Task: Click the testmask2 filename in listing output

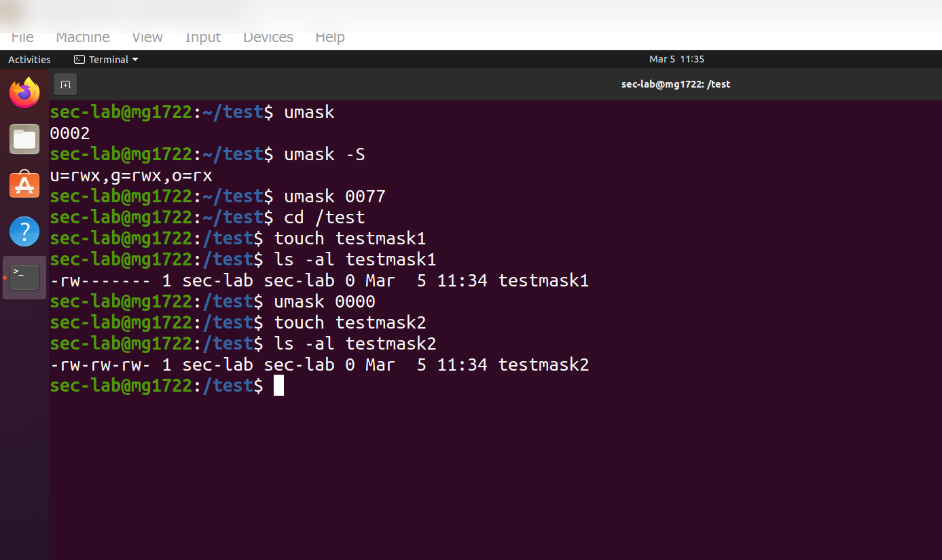Action: pyautogui.click(x=544, y=365)
